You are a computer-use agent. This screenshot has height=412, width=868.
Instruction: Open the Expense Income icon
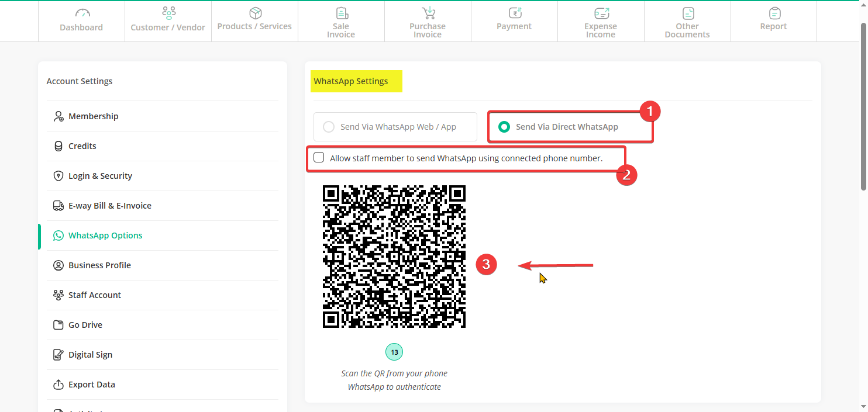[601, 13]
